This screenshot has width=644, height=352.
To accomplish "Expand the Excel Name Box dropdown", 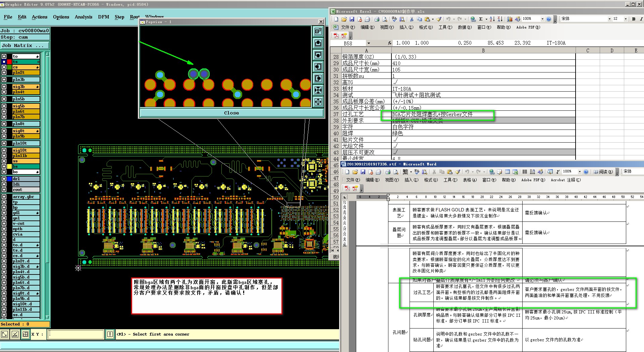I will (x=369, y=43).
